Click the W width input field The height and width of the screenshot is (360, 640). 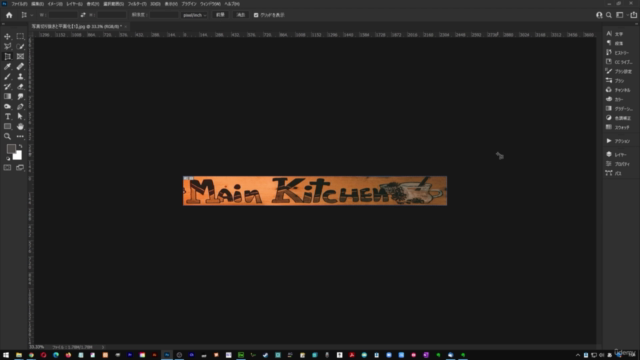tap(62, 15)
